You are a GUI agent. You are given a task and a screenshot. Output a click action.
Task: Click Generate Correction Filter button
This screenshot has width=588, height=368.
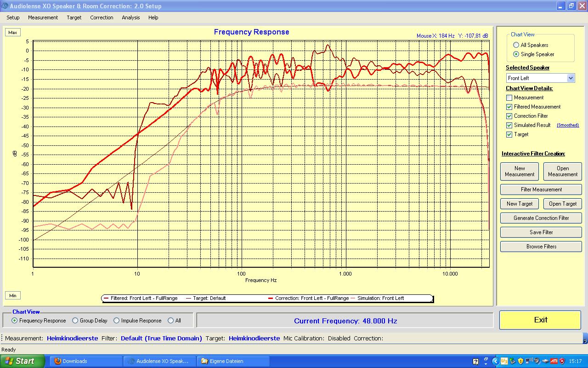pos(541,218)
